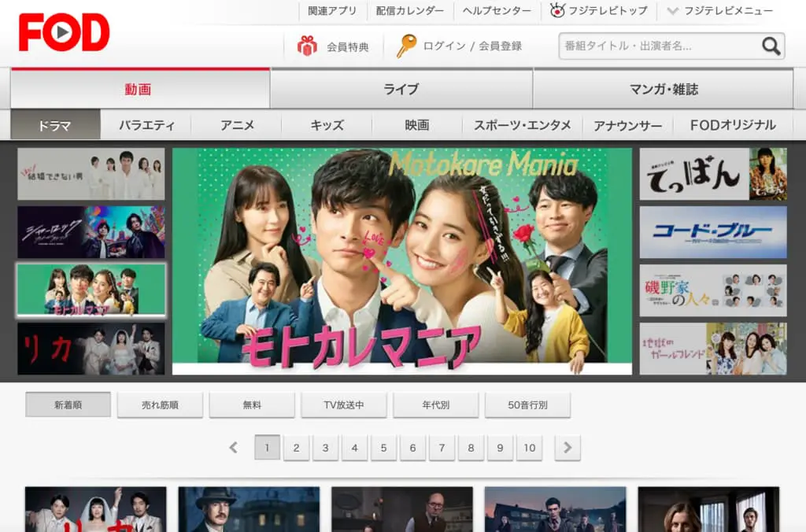Open 地獄のガールフレンド banner thumbnail
The image size is (806, 532).
tap(713, 349)
